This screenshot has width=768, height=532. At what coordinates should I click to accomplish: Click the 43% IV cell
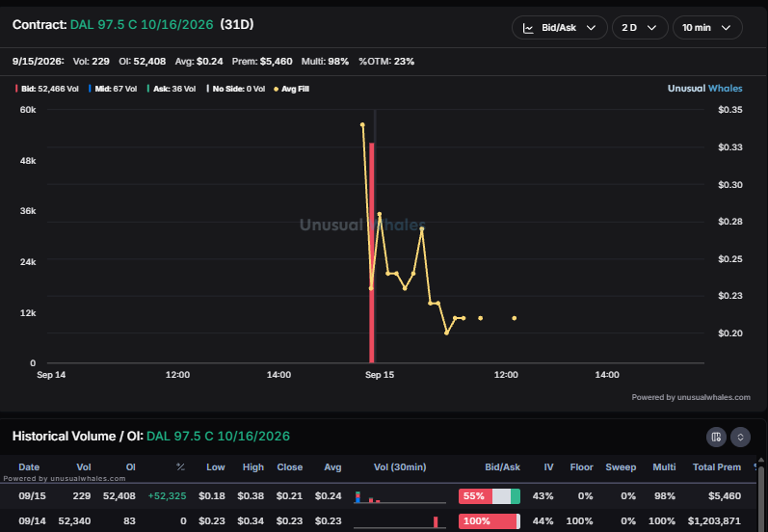tap(543, 495)
